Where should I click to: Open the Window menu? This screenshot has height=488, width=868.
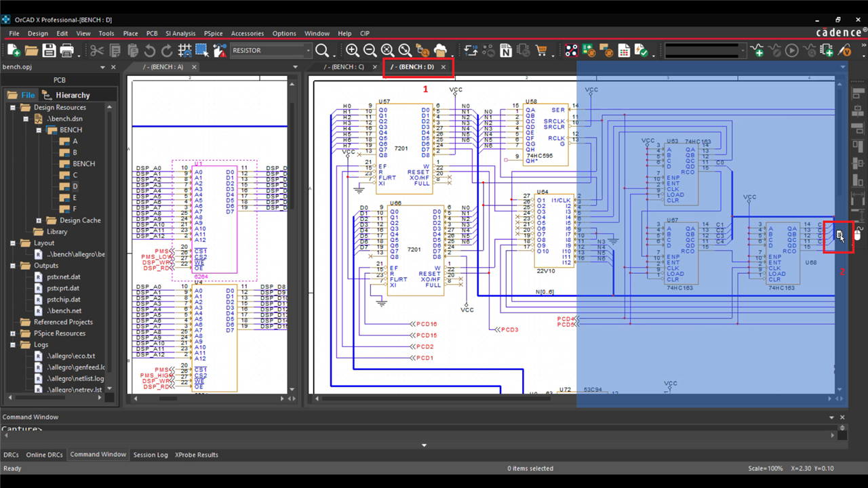click(x=317, y=33)
